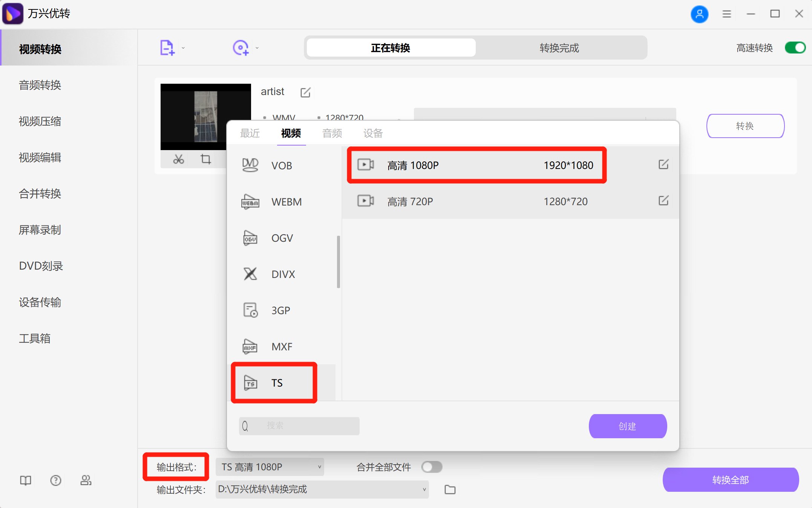Rename the file using the edit pencil beside artist
Screen dimensions: 812x508
[x=305, y=92]
